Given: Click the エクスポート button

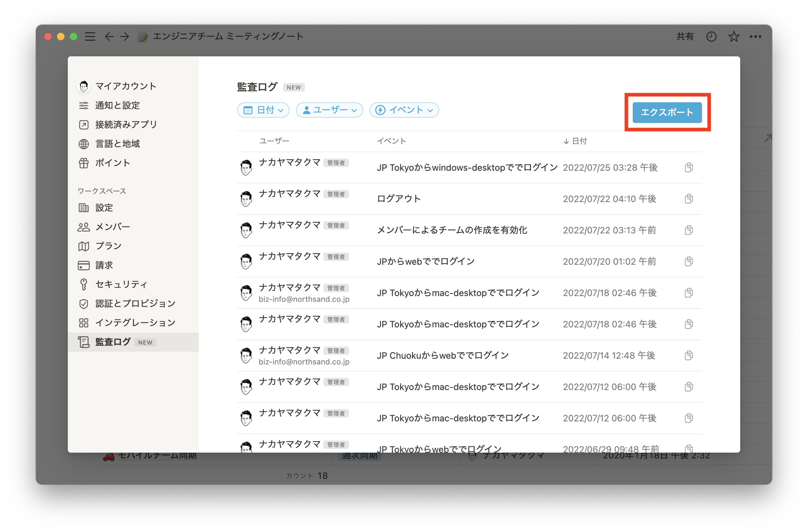Looking at the screenshot, I should tap(667, 112).
